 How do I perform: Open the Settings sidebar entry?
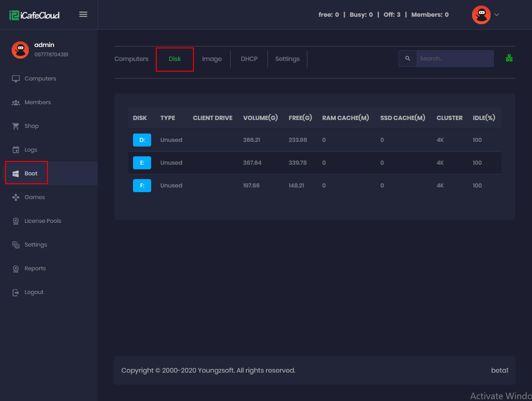34,244
